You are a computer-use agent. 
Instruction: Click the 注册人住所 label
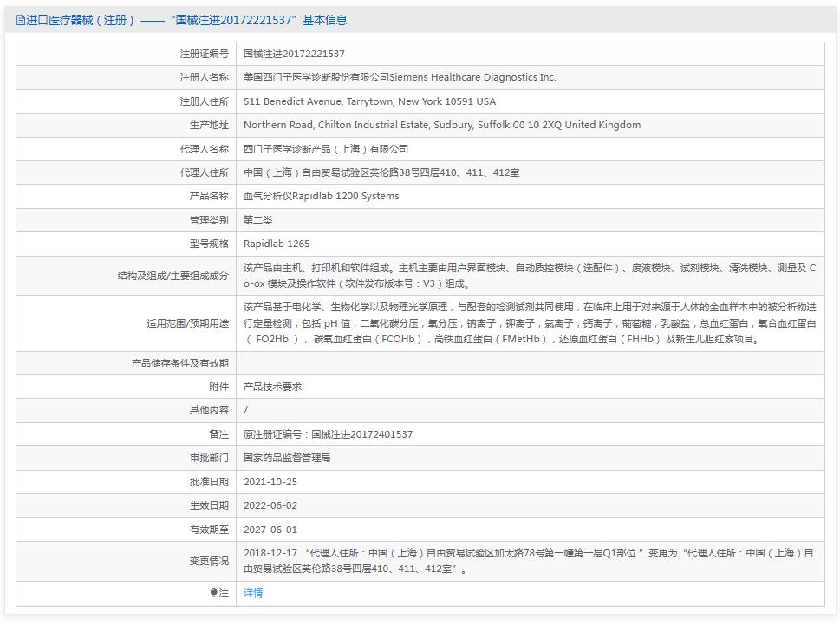coord(204,101)
